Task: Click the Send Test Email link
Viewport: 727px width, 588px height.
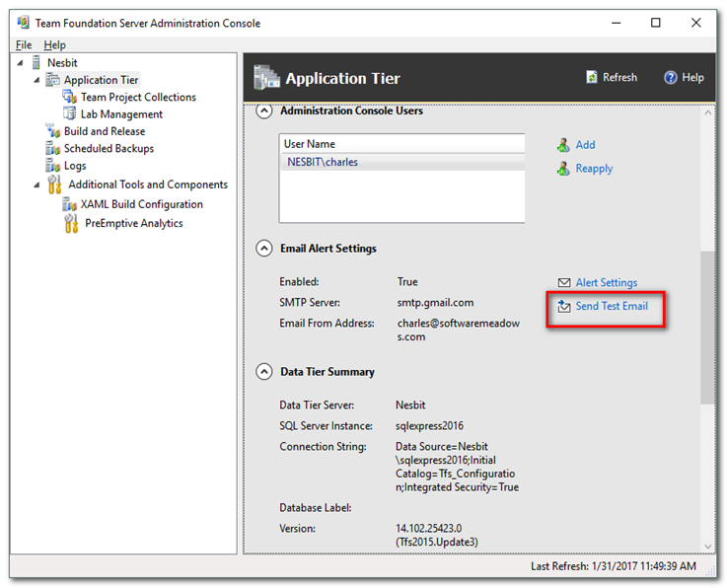Action: tap(612, 307)
